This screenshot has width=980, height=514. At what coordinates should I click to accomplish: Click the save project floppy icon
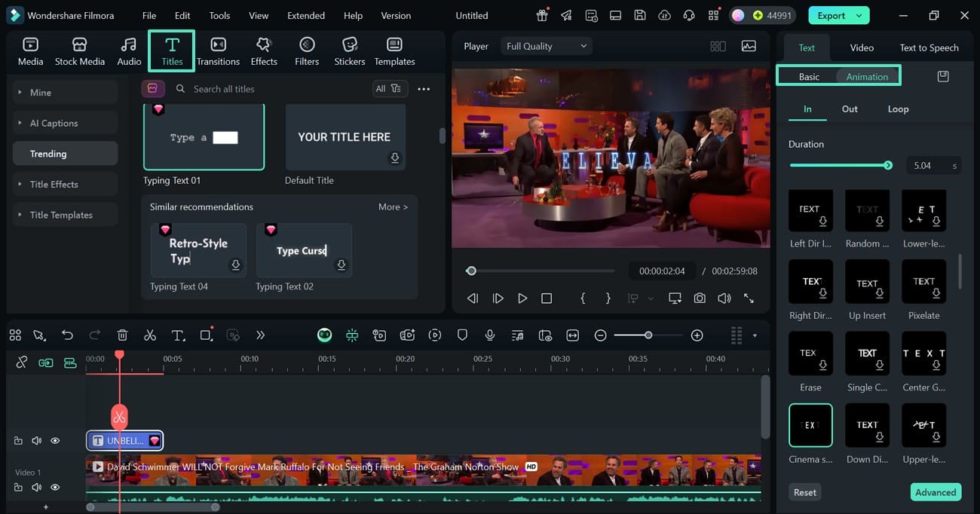coord(639,15)
